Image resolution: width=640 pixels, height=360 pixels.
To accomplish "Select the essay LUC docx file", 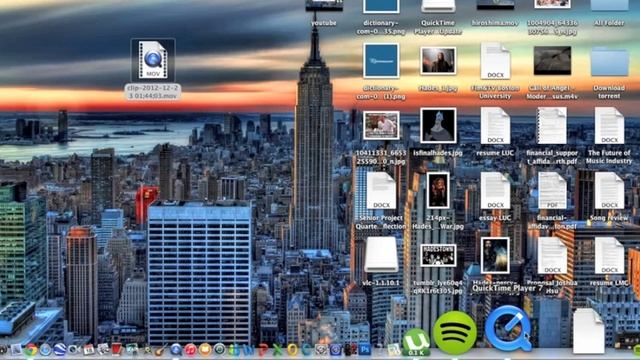I will (495, 190).
